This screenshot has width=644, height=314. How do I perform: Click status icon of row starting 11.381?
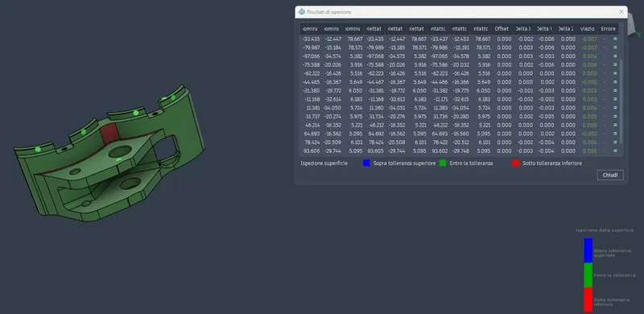615,108
